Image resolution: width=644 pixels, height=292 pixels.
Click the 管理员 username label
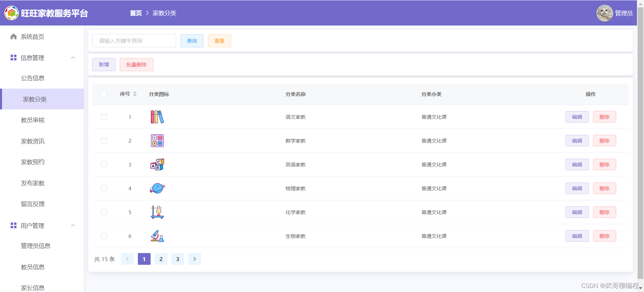(624, 13)
